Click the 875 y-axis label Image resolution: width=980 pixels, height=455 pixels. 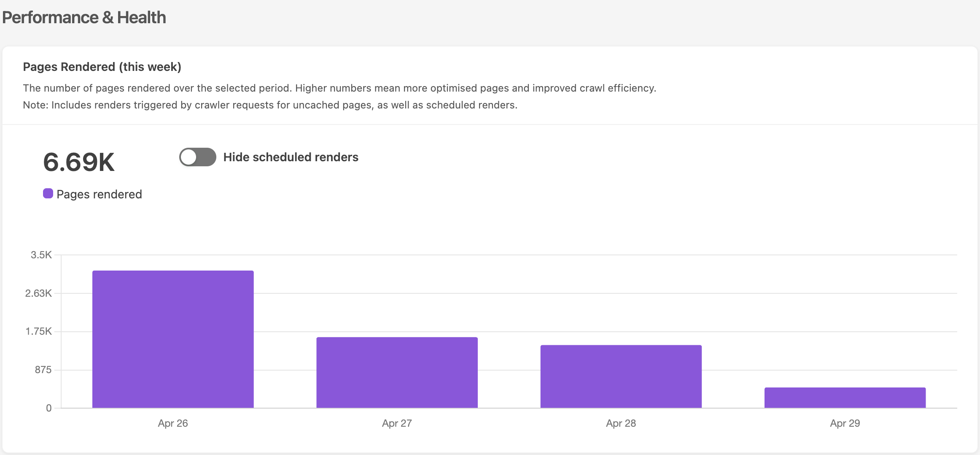[x=43, y=370]
